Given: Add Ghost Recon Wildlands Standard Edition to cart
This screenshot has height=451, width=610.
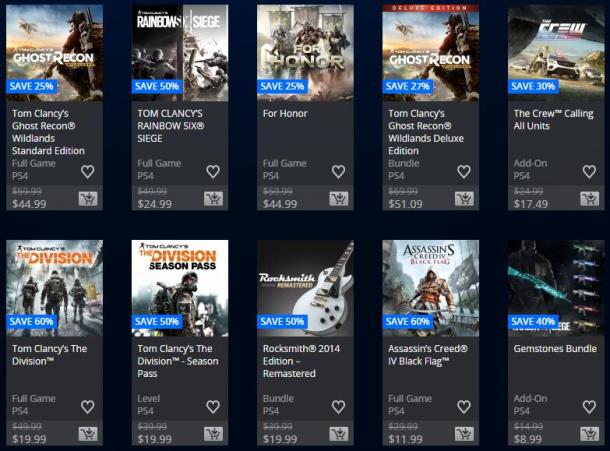Looking at the screenshot, I should tap(88, 199).
